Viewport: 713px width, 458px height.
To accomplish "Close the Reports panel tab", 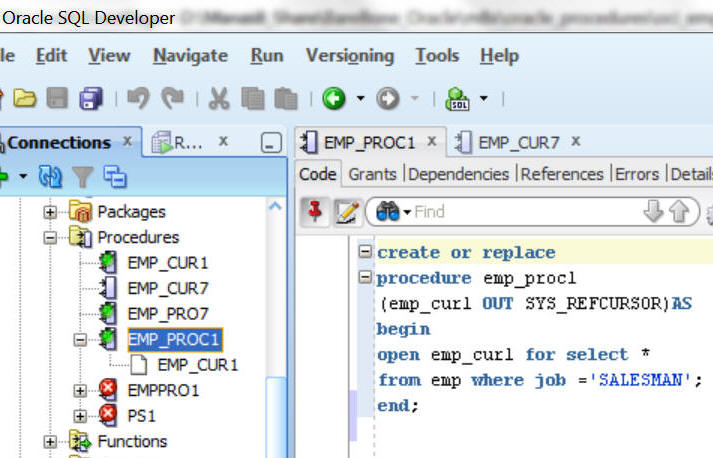I will (x=223, y=141).
